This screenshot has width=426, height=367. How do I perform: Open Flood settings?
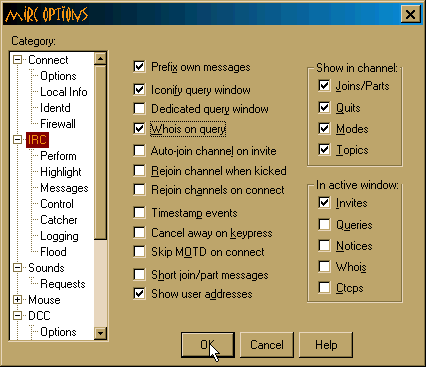53,252
